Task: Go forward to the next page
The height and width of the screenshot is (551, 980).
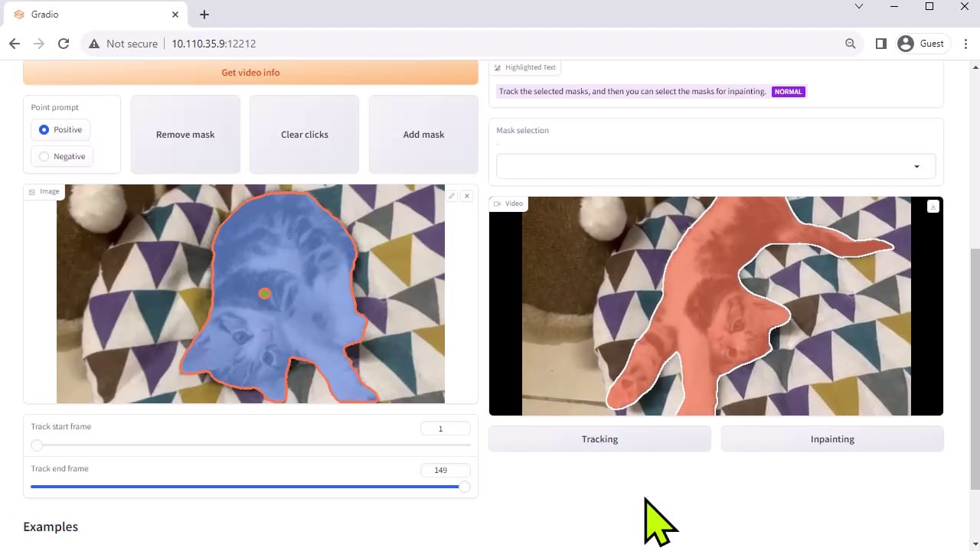Action: (x=39, y=44)
